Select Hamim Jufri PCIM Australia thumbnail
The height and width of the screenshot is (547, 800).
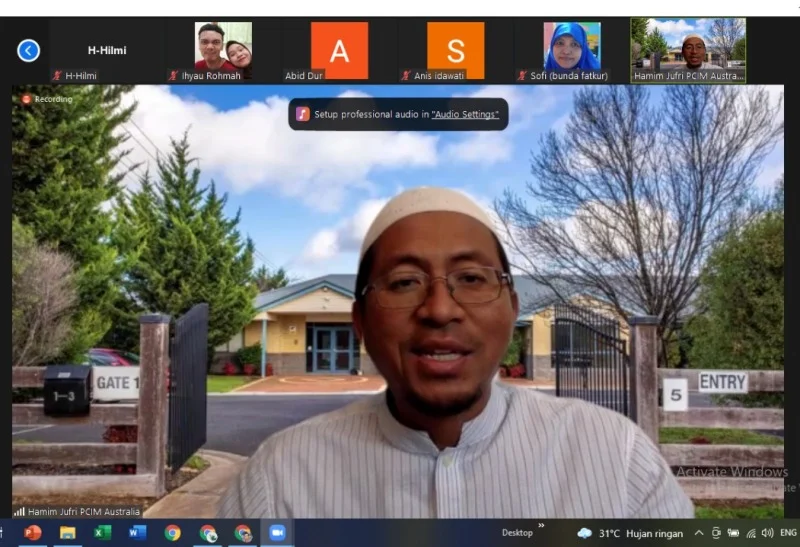pos(688,51)
